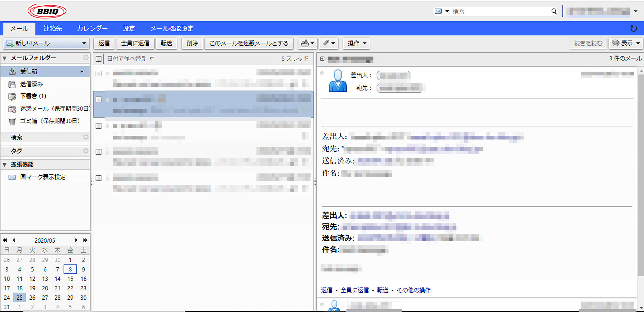
Task: Tick the select-all checkbox in the list header
Action: 99,59
